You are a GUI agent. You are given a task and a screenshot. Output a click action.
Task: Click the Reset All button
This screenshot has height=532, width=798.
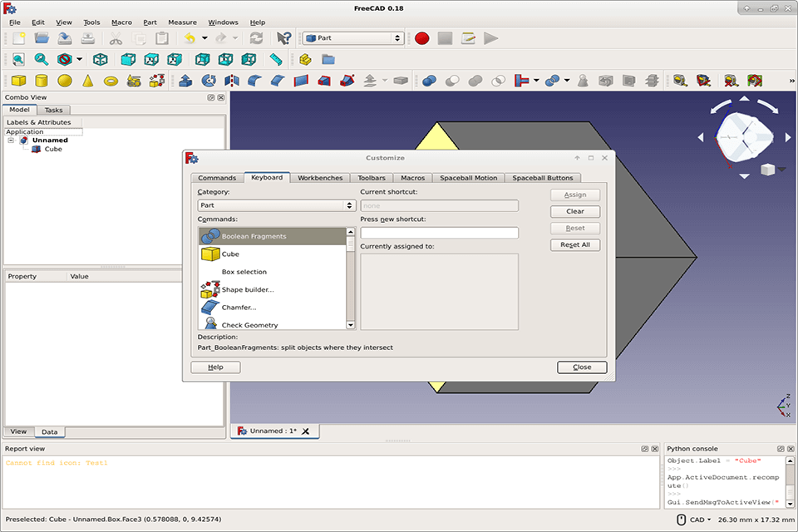(x=575, y=245)
